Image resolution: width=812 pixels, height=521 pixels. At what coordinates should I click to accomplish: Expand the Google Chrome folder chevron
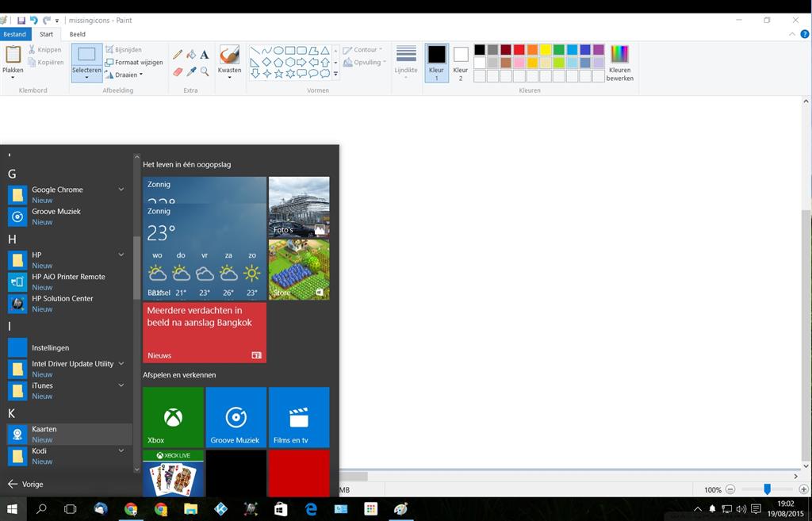click(x=121, y=190)
